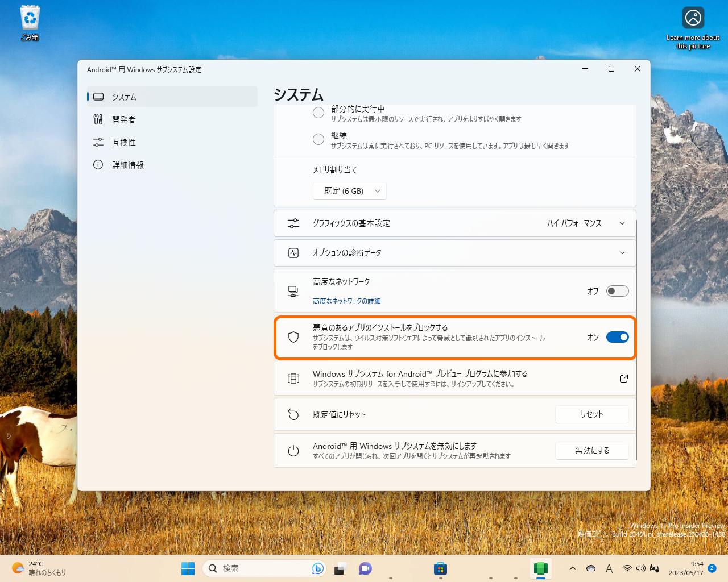Open the 互換性 section in the sidebar
728x582 pixels.
click(x=123, y=142)
